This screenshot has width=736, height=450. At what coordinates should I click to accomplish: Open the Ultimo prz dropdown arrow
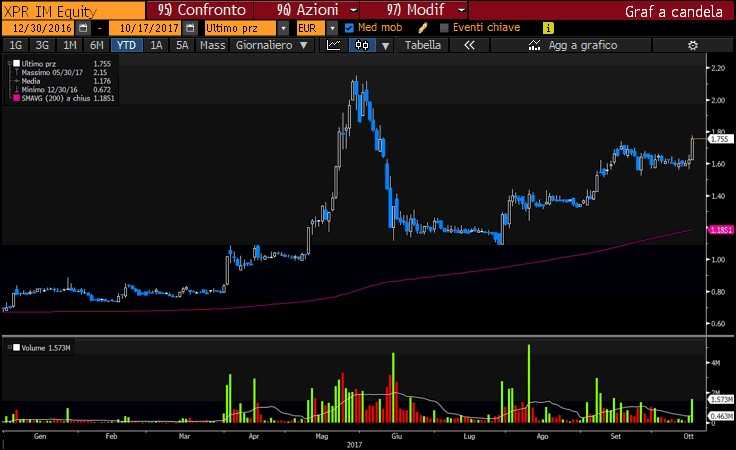pos(283,28)
